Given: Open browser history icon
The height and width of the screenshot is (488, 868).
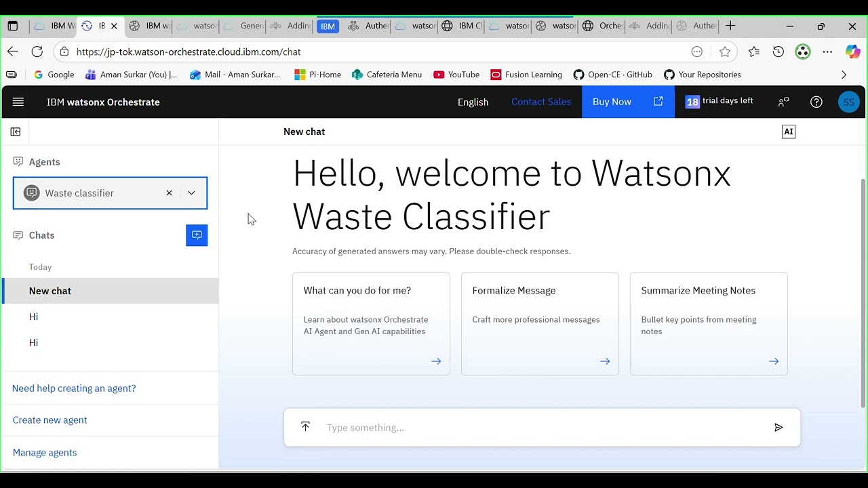Looking at the screenshot, I should (x=778, y=52).
